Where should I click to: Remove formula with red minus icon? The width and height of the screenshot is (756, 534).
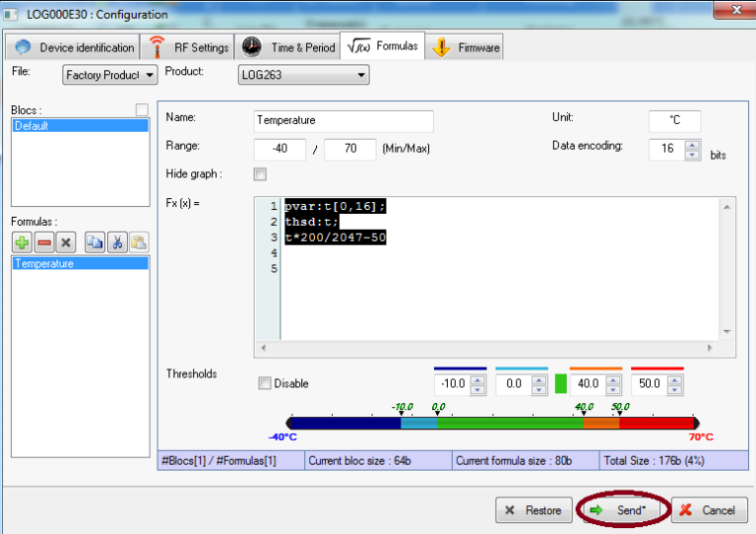tap(44, 242)
